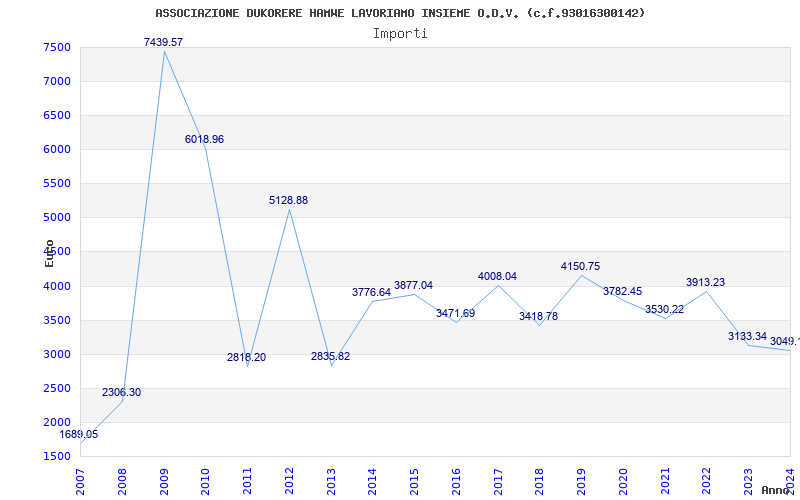Screen dimensions: 800x500
Task: Click the 3530.22 value label
Action: [664, 309]
